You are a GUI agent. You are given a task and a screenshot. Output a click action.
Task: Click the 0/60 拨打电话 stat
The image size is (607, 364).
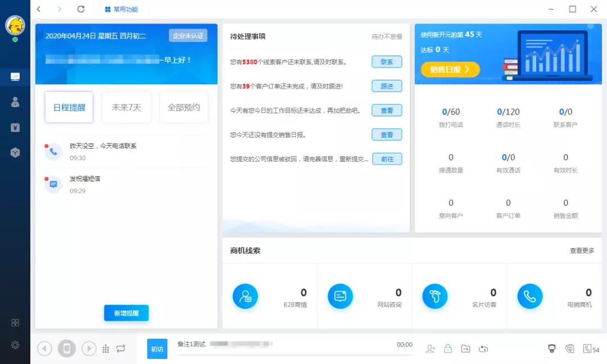click(451, 117)
